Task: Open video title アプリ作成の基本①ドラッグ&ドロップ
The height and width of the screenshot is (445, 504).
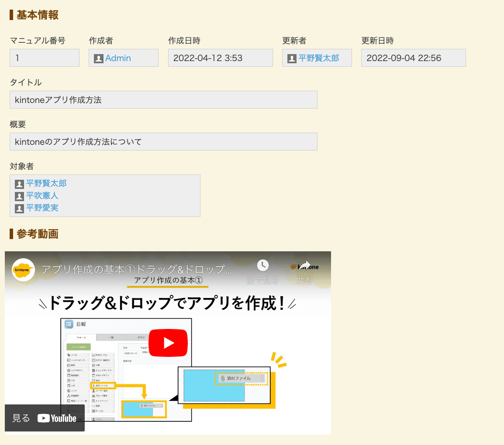Action: click(137, 269)
